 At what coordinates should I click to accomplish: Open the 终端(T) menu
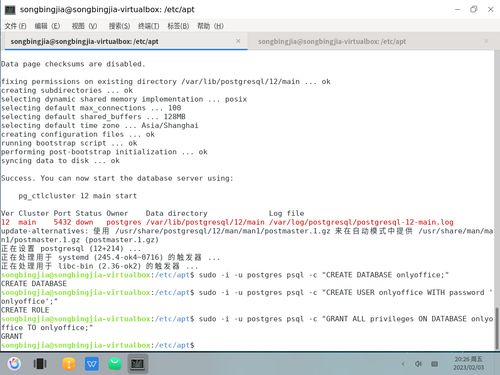tap(149, 26)
